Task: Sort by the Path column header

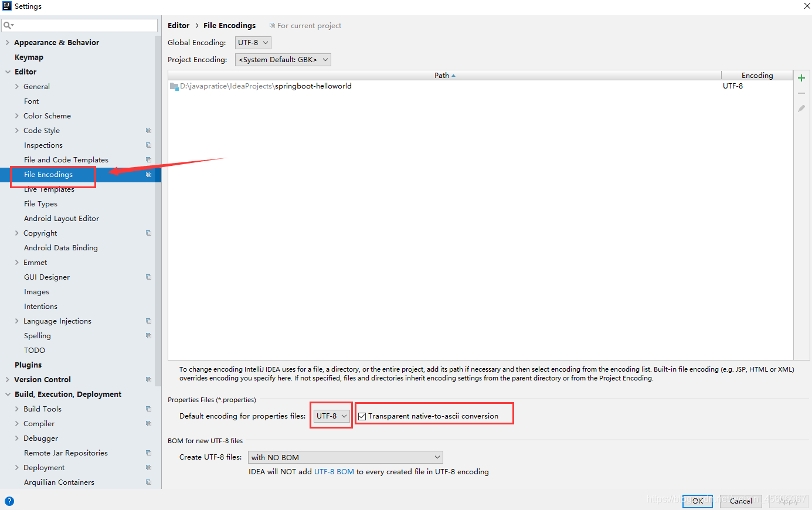Action: point(444,75)
